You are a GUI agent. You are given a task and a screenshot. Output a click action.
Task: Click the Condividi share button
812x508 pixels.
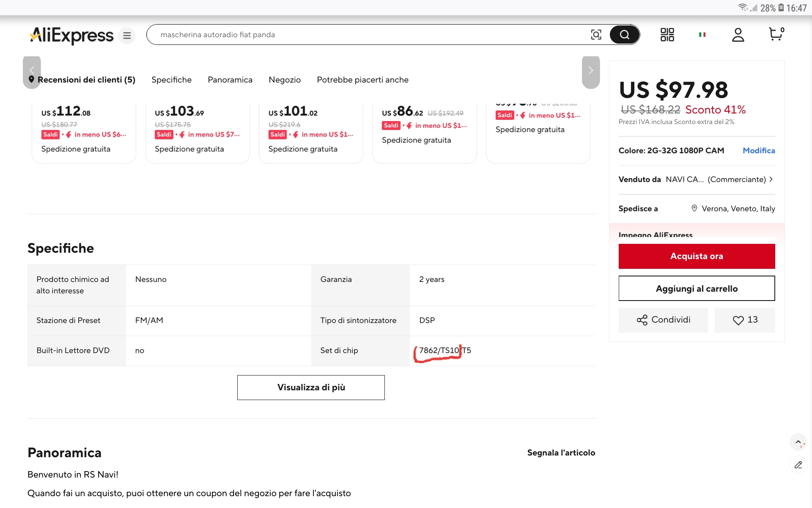(663, 320)
